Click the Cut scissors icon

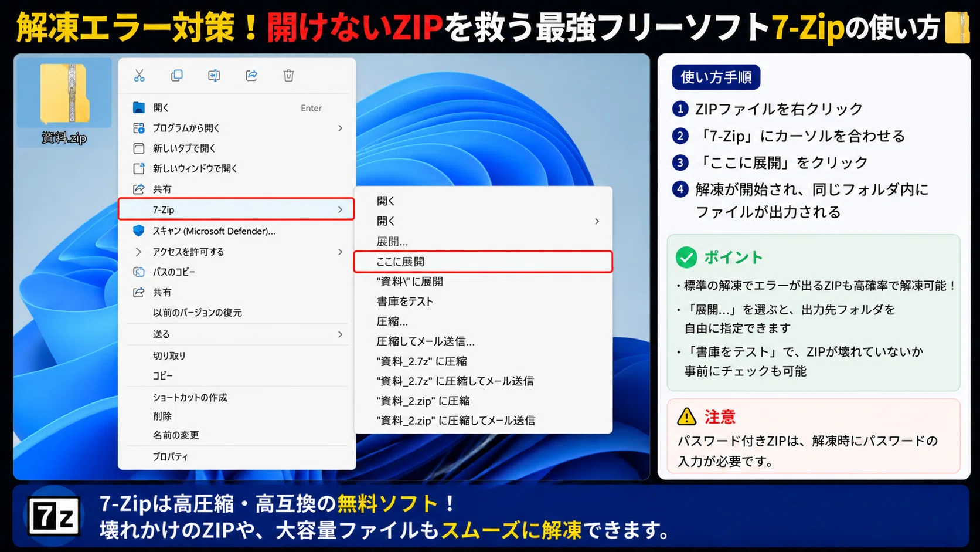coord(139,76)
